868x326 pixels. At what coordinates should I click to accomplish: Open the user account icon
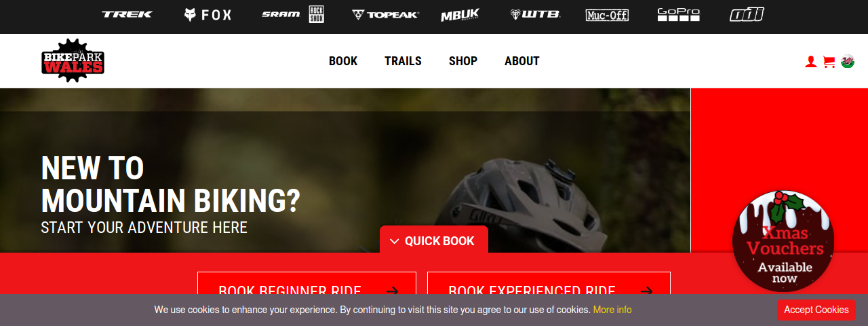coord(810,62)
